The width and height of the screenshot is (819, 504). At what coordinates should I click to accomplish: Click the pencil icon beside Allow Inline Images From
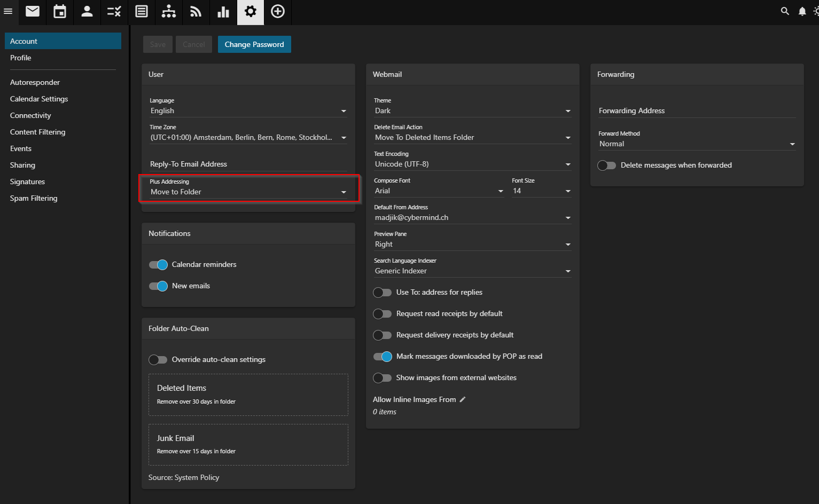(x=463, y=399)
